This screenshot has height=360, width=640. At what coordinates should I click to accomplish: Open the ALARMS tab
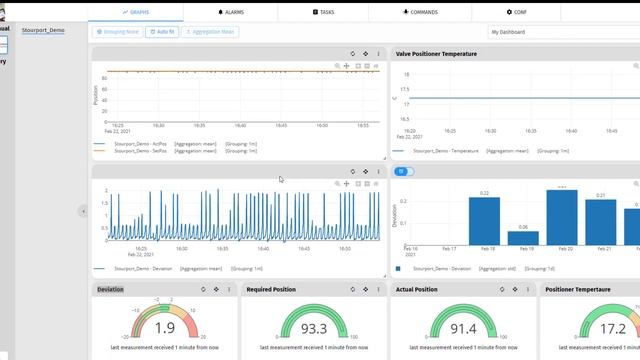pyautogui.click(x=231, y=12)
